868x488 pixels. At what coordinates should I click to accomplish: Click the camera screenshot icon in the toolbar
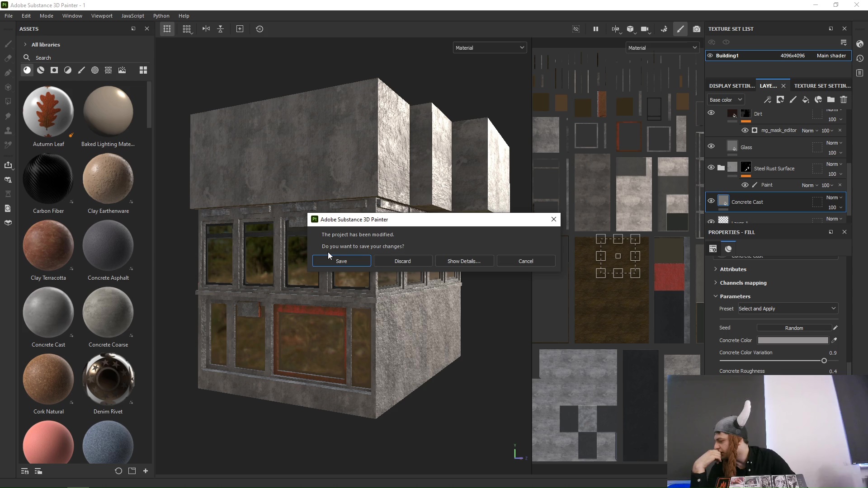pos(697,29)
